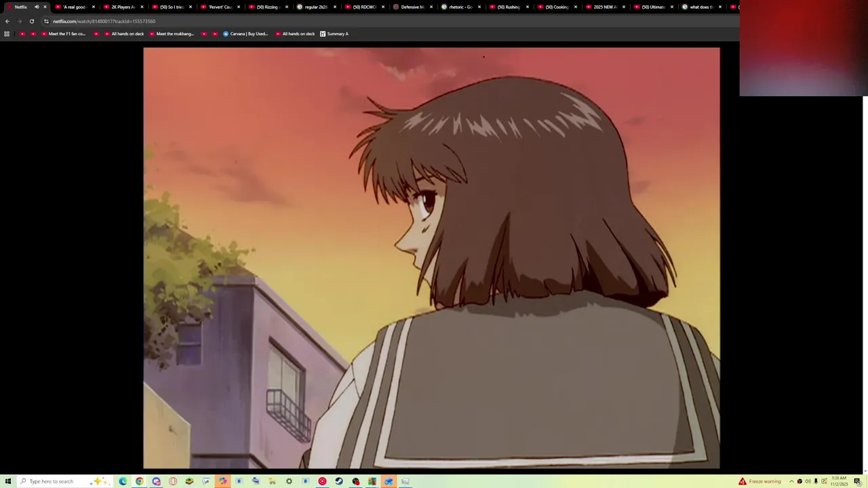Switch to the "(50) Rushing" tab

pyautogui.click(x=508, y=7)
